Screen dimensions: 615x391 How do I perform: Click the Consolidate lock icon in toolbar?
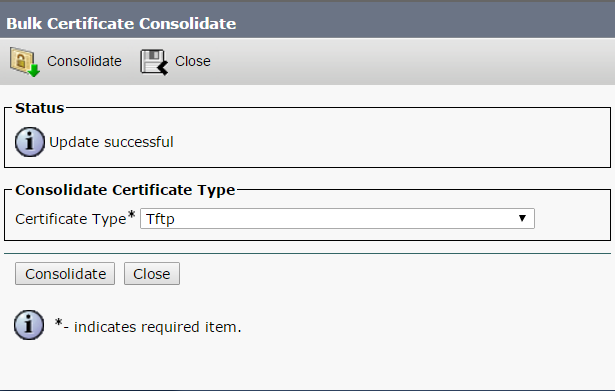click(x=24, y=62)
